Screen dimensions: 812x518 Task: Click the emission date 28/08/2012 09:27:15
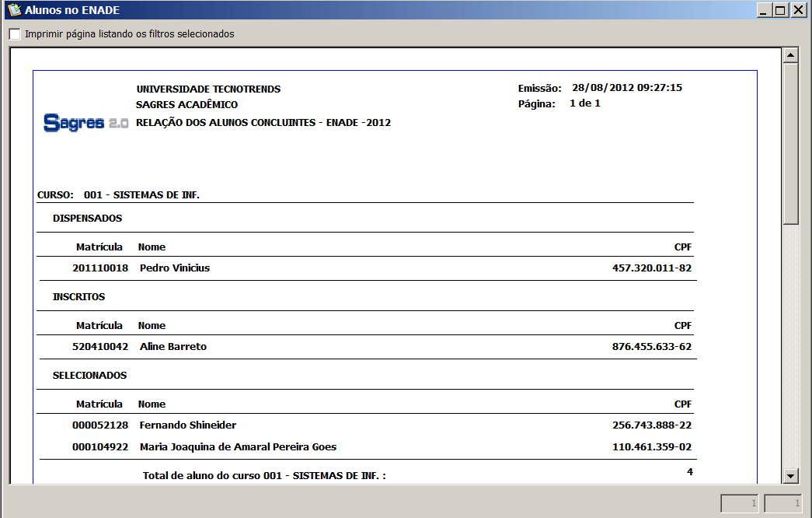pos(626,89)
